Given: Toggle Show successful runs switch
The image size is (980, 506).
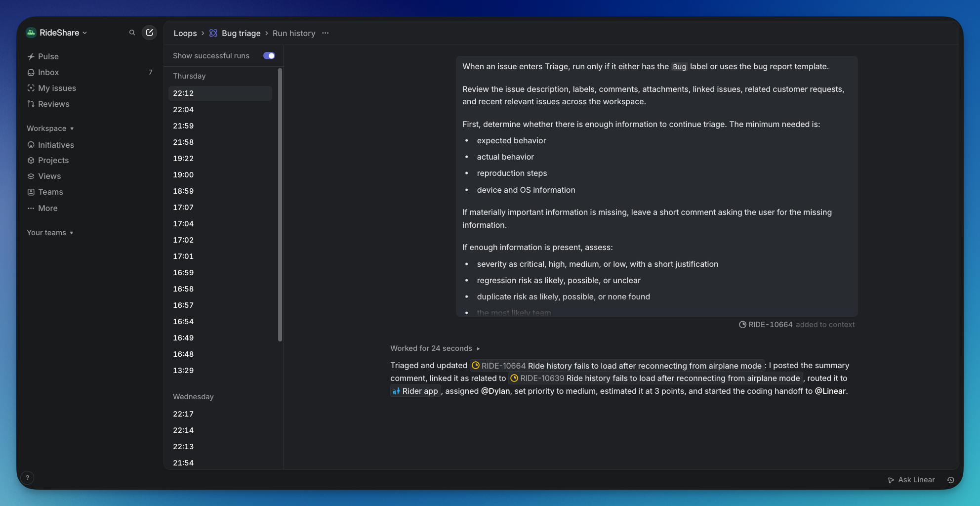Looking at the screenshot, I should click(269, 56).
